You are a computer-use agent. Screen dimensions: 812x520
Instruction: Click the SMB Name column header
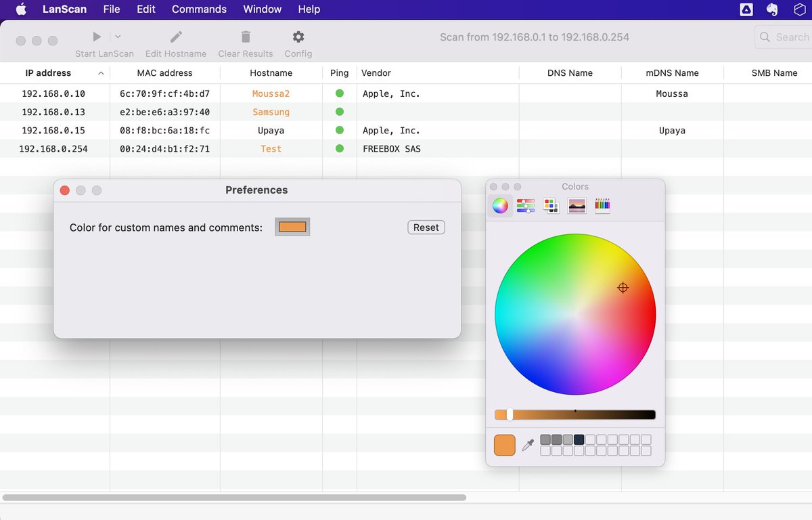(768, 73)
